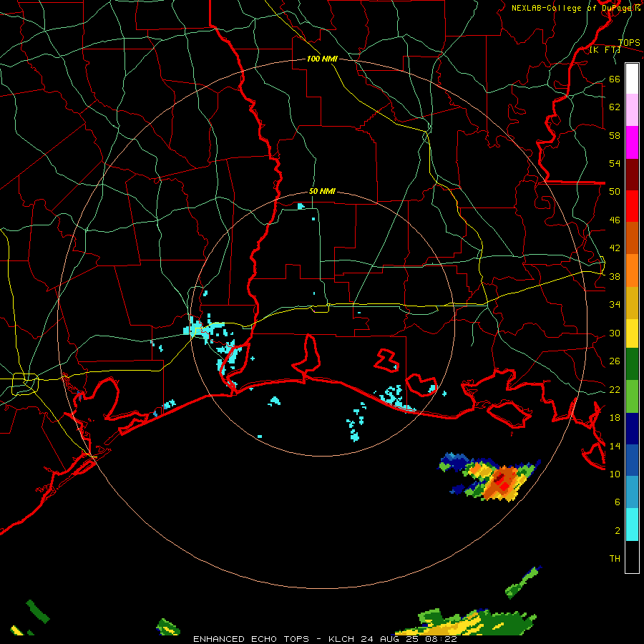This screenshot has height=644, width=644.
Task: Select the cyan legend swatch above 2
Action: pyautogui.click(x=632, y=525)
